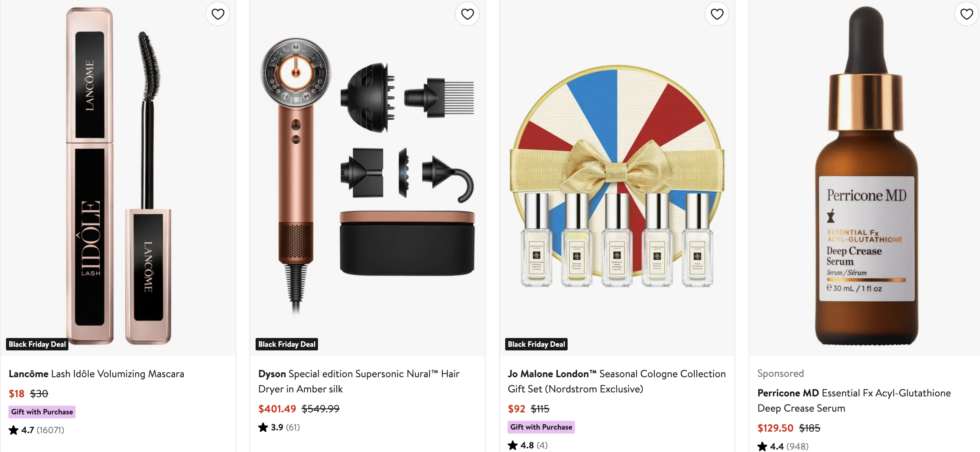The height and width of the screenshot is (452, 980).
Task: Click the 4.7 star rating for mascara
Action: [x=36, y=430]
